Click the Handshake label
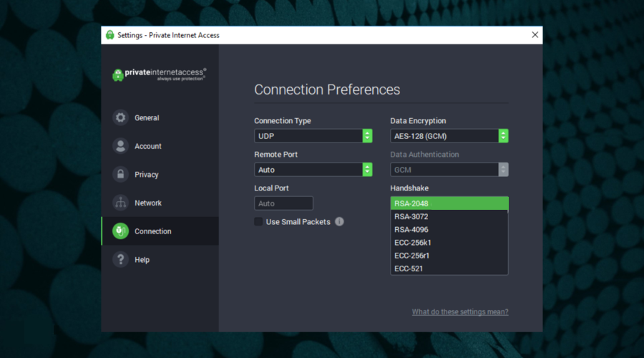 409,188
